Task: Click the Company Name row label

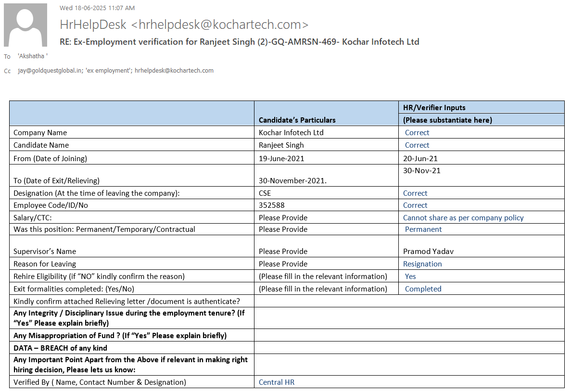Action: click(x=40, y=132)
